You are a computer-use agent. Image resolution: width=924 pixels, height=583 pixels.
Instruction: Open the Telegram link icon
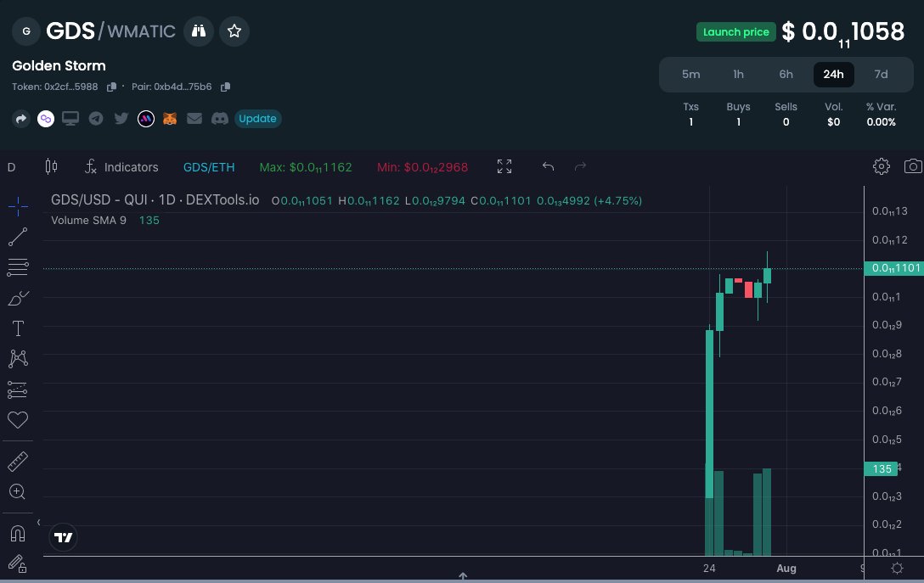pyautogui.click(x=96, y=119)
